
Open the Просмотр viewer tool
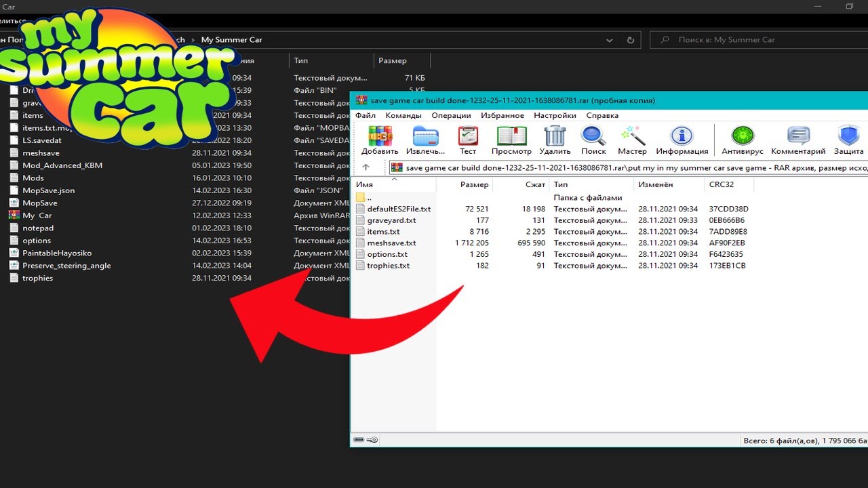512,139
